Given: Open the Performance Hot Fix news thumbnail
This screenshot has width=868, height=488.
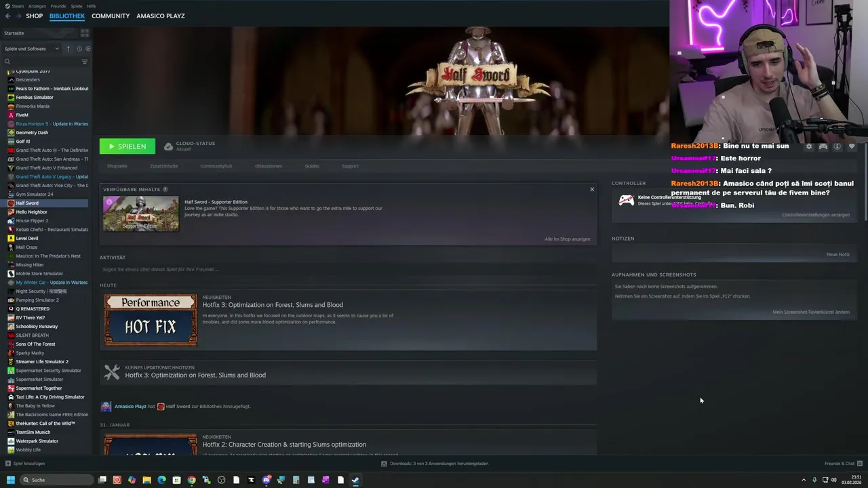Looking at the screenshot, I should point(151,321).
